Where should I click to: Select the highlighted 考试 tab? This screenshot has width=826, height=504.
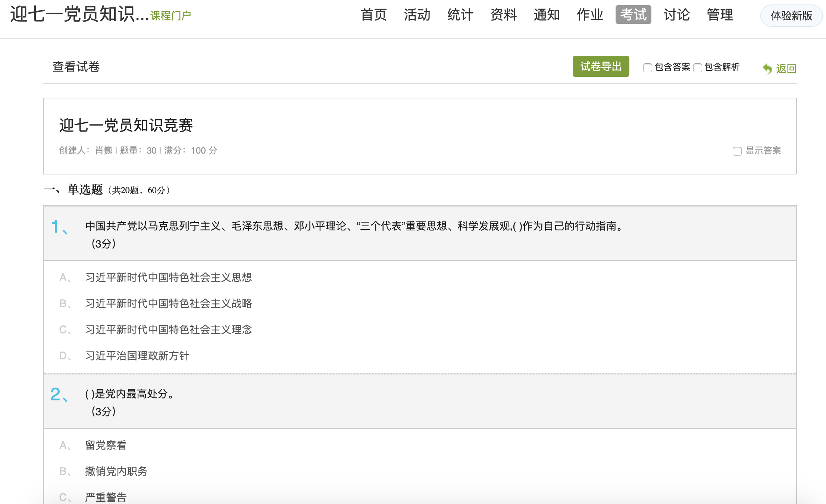633,15
